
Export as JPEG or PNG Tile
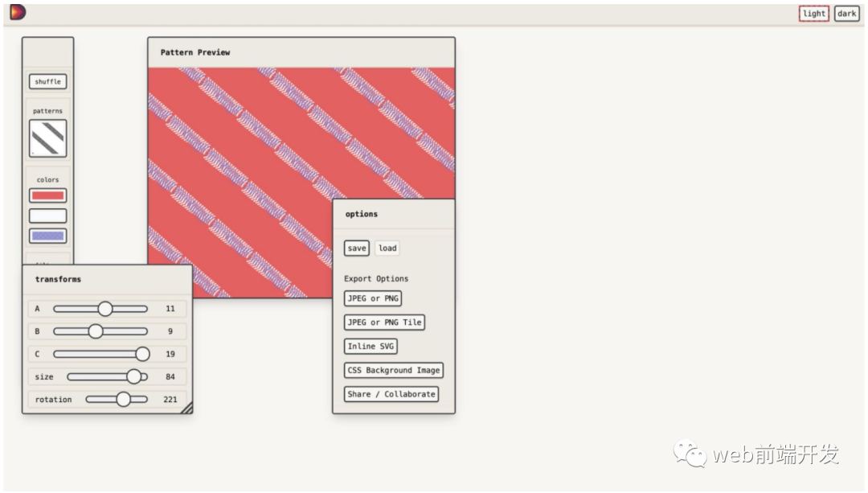pos(384,323)
